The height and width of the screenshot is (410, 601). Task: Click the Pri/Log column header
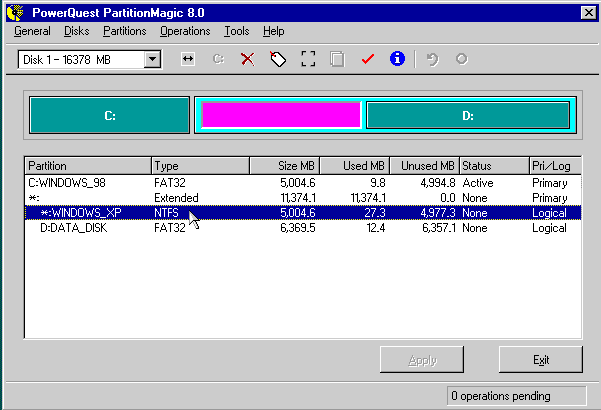tap(555, 166)
